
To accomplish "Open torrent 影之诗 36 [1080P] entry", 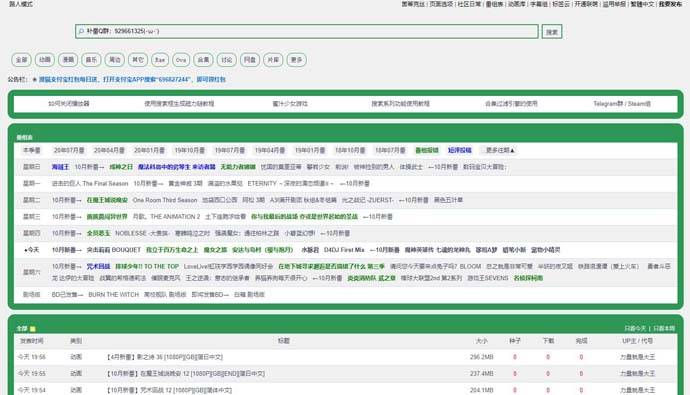I will point(165,357).
